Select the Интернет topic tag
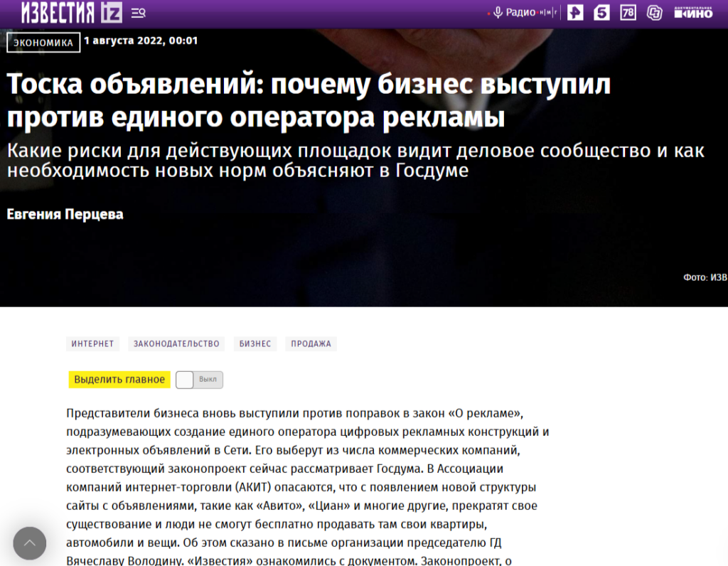728x566 pixels. (92, 344)
